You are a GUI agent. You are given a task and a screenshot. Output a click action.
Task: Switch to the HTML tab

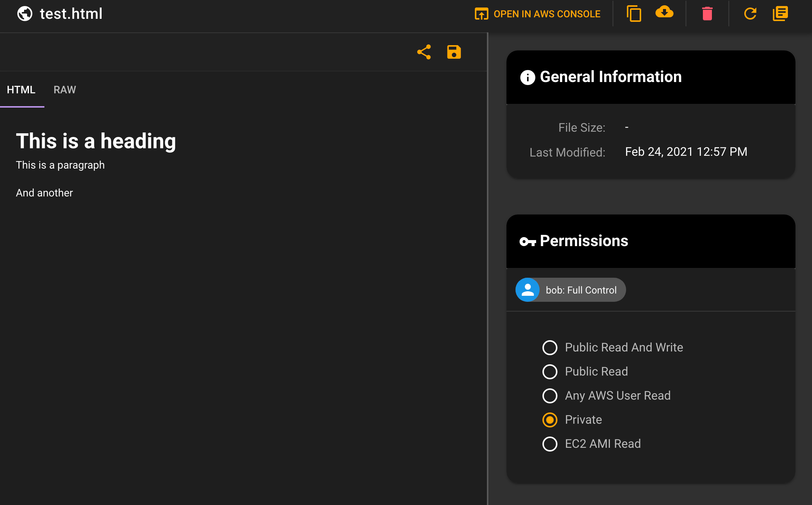21,89
